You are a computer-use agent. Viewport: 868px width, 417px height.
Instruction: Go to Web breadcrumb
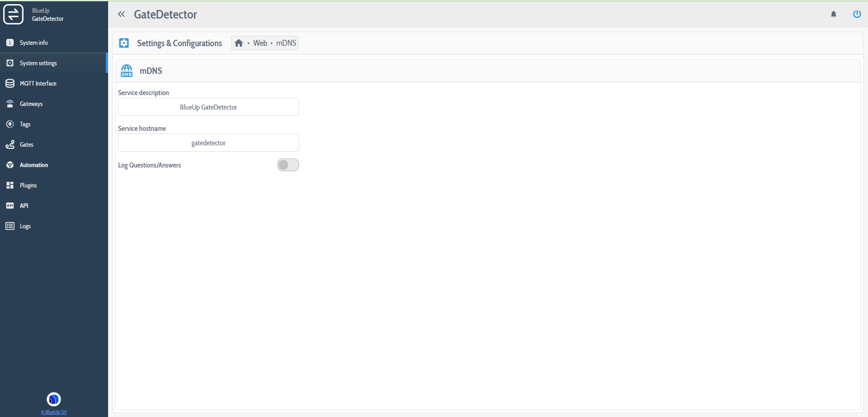click(260, 43)
